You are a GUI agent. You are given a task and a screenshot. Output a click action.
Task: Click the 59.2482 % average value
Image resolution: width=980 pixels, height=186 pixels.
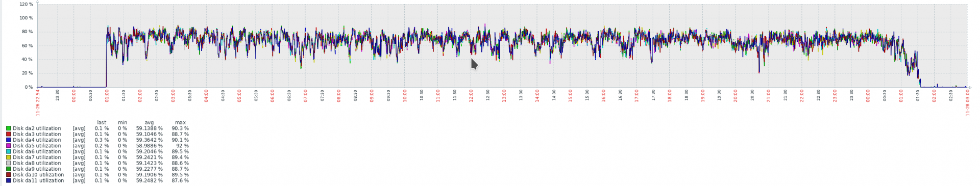pyautogui.click(x=150, y=181)
